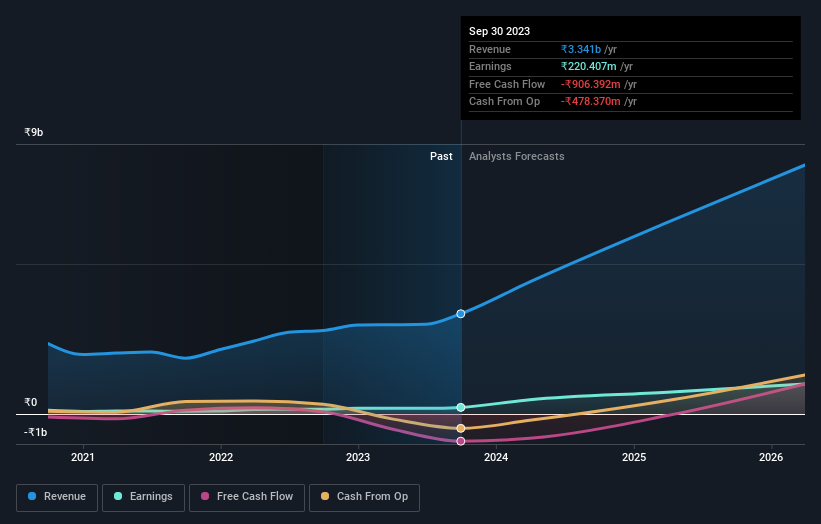Toggle the Earnings legend button
The height and width of the screenshot is (524, 821).
tap(143, 497)
